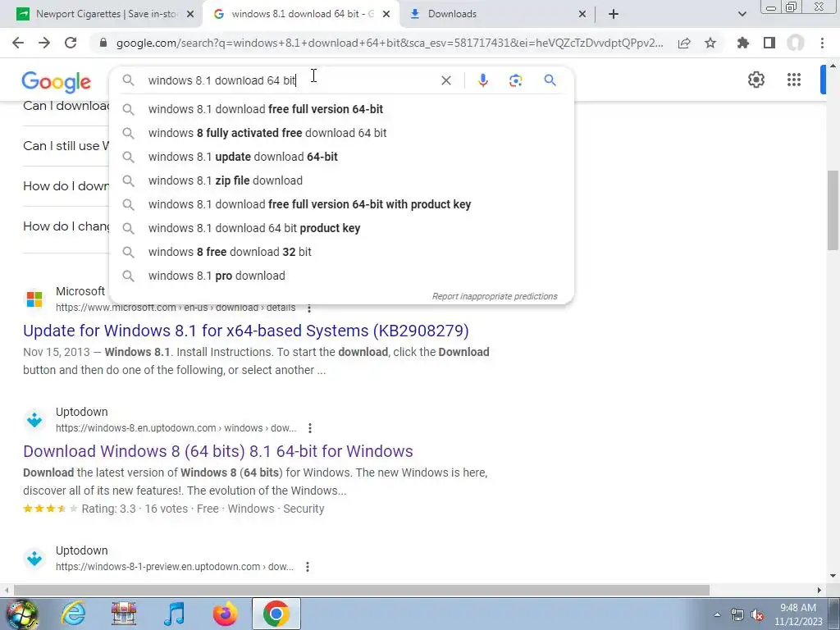This screenshot has width=840, height=630.
Task: Start voice search with the microphone icon
Action: pyautogui.click(x=482, y=80)
